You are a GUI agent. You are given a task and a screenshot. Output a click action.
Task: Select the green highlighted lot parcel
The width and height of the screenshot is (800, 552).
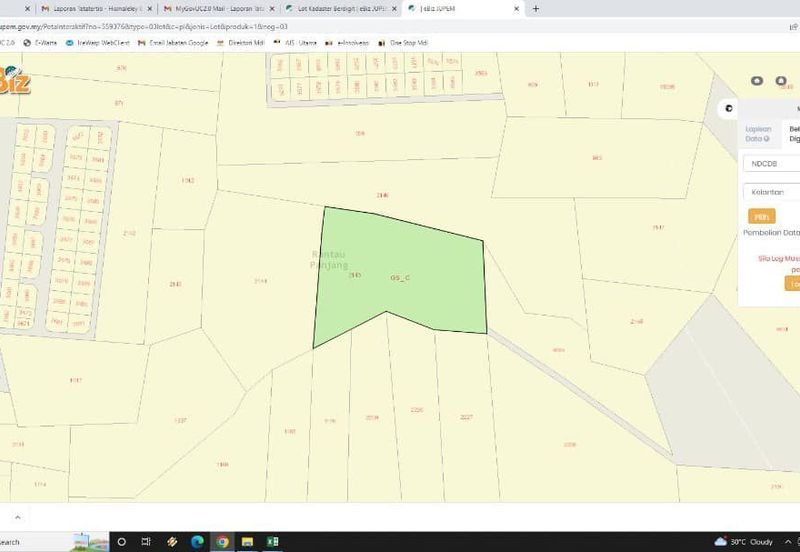click(400, 270)
